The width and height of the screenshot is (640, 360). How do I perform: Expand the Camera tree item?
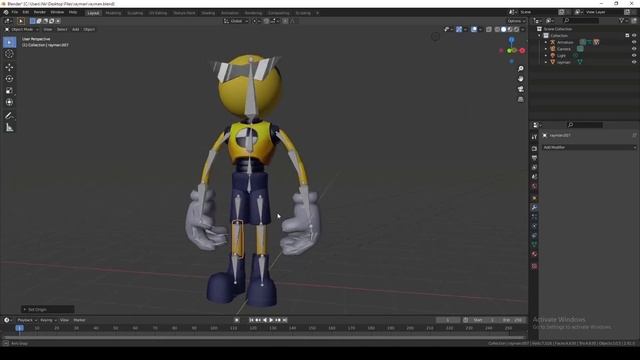click(x=546, y=49)
